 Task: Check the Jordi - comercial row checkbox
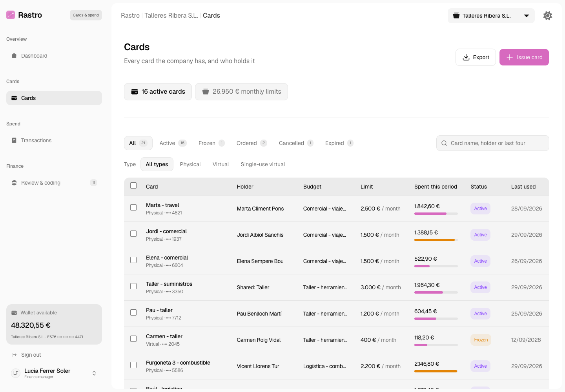tap(133, 234)
